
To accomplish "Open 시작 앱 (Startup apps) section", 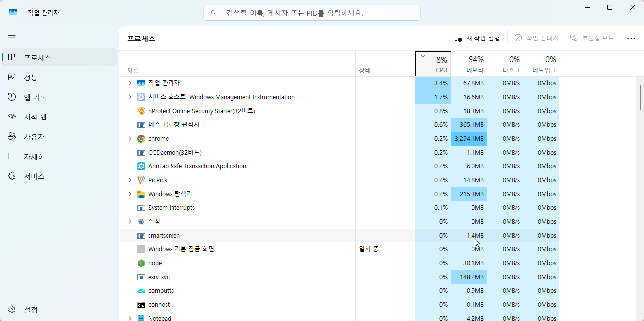I will coord(30,117).
